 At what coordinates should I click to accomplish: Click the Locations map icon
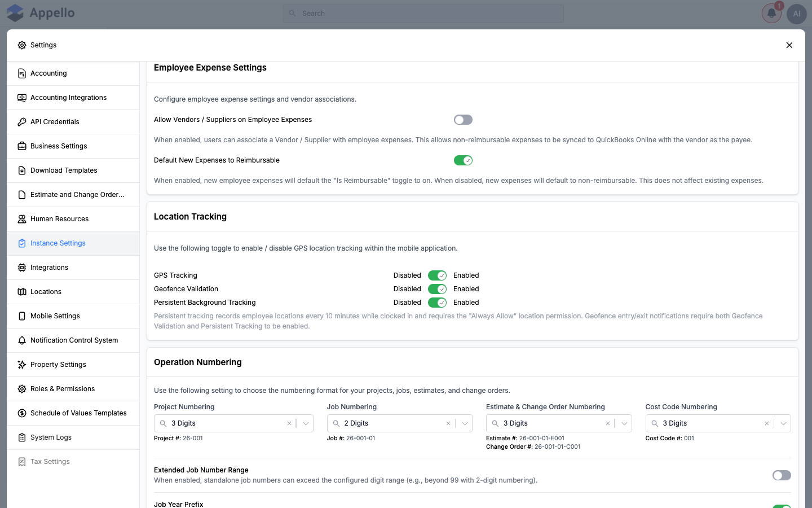pyautogui.click(x=22, y=292)
